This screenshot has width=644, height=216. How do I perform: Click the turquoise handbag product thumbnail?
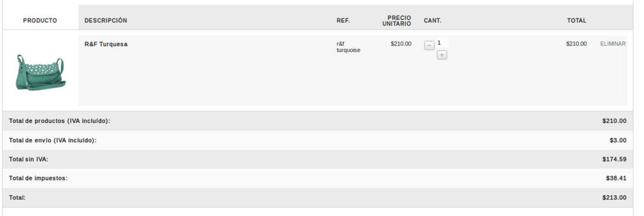tap(40, 74)
